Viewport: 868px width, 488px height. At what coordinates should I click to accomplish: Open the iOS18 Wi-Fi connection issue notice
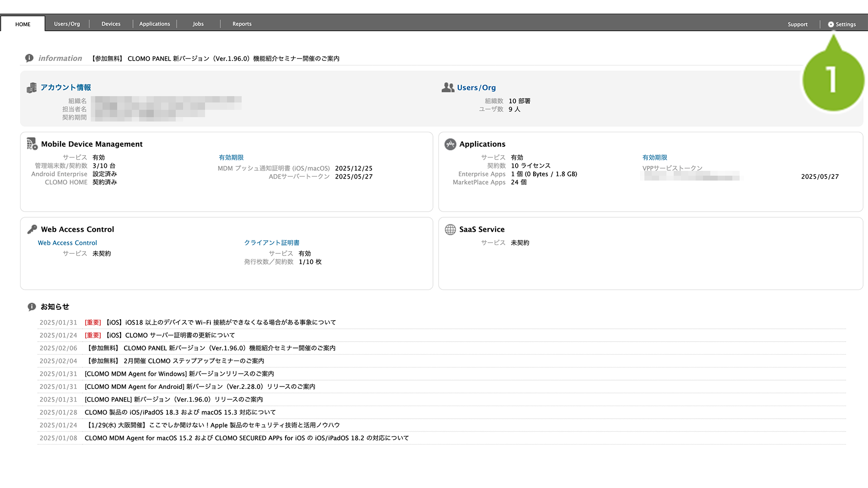[221, 323]
